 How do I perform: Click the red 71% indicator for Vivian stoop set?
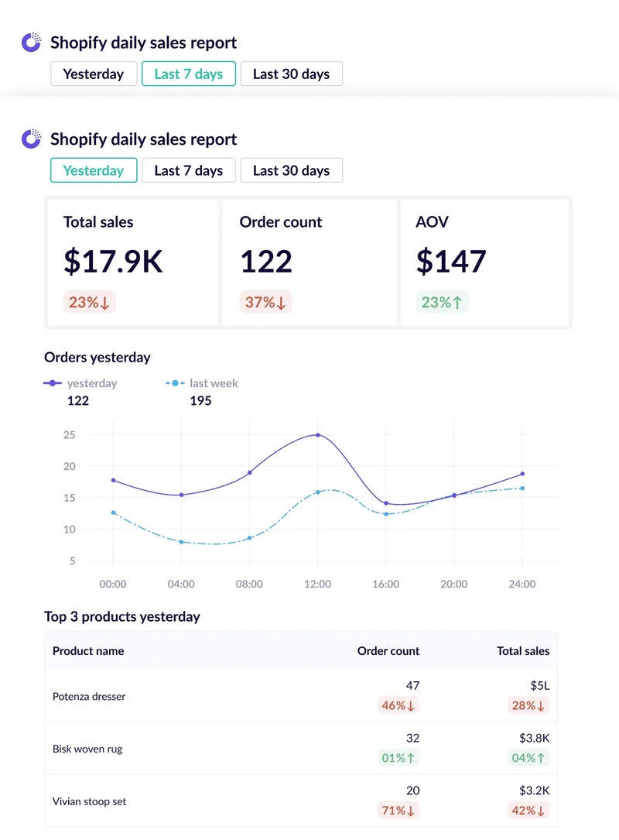(x=398, y=811)
